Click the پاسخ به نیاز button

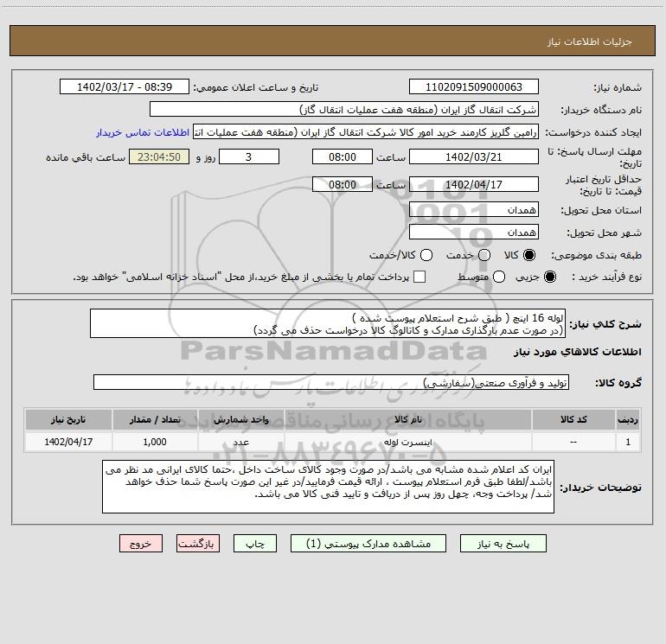click(503, 544)
